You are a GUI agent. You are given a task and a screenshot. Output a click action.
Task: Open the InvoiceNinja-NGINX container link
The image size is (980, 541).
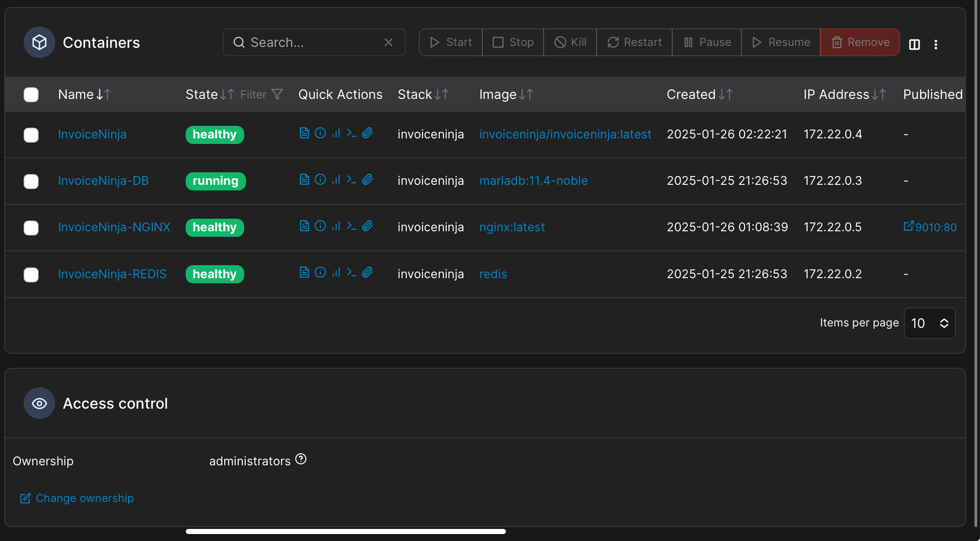pyautogui.click(x=114, y=227)
